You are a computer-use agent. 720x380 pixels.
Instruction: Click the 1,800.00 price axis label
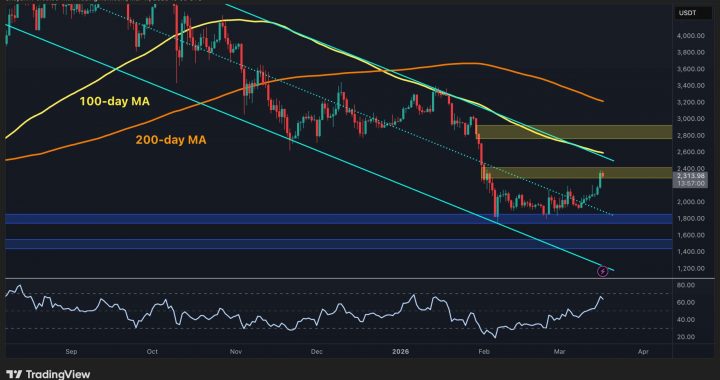pyautogui.click(x=692, y=218)
